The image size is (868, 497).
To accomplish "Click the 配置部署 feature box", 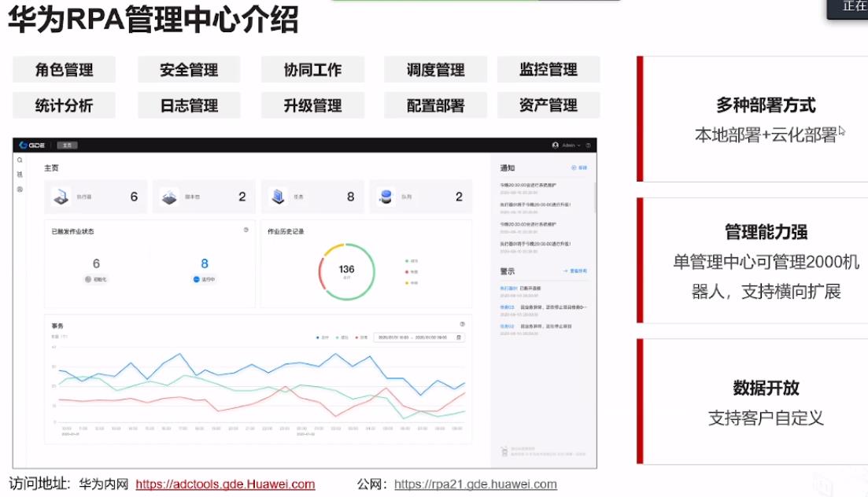I will point(436,105).
